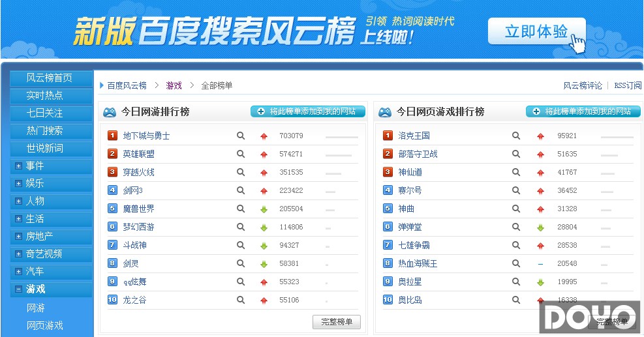This screenshot has height=337, width=644.
Task: Click 703079 search index value
Action: tap(291, 136)
